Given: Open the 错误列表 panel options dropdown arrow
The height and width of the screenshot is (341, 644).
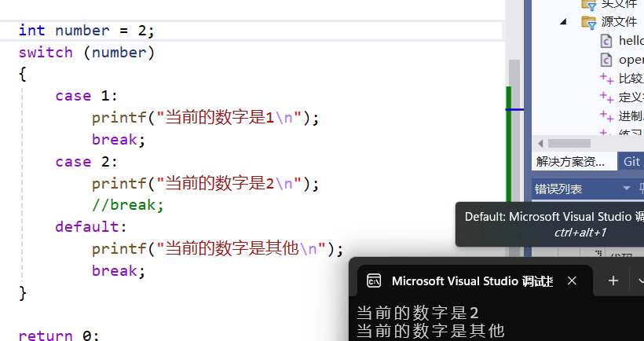Looking at the screenshot, I should pos(627,189).
